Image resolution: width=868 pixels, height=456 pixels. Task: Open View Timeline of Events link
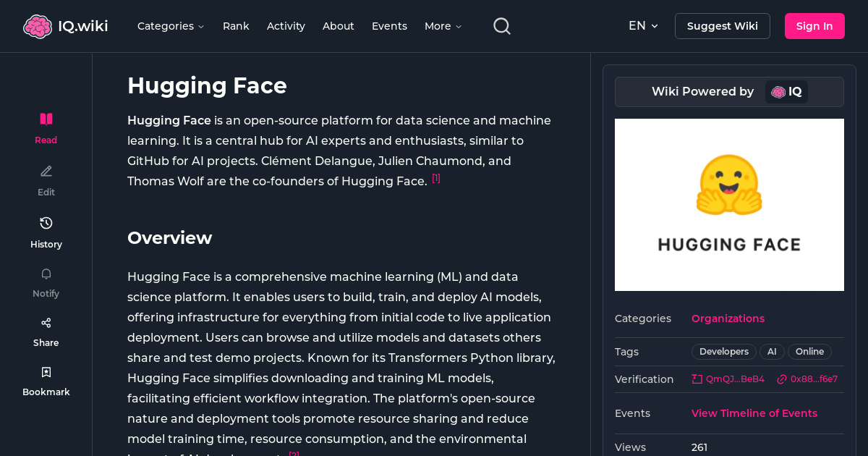point(754,413)
